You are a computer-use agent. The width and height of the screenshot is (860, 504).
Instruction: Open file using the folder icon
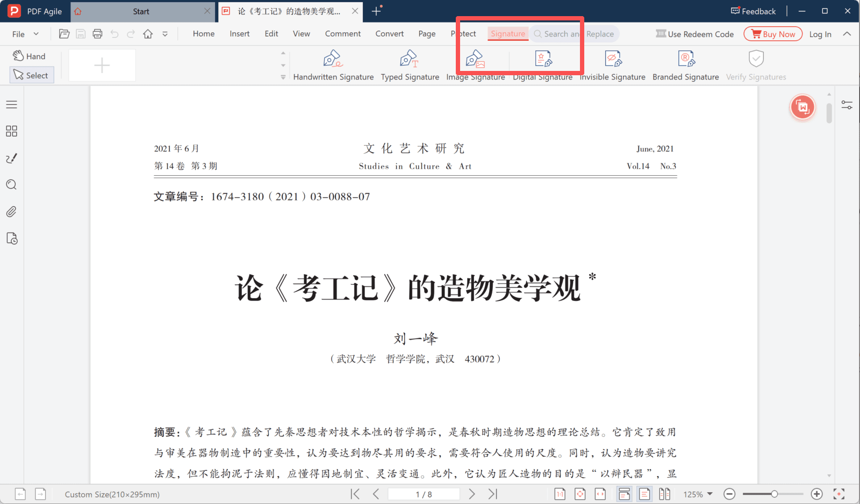click(64, 34)
